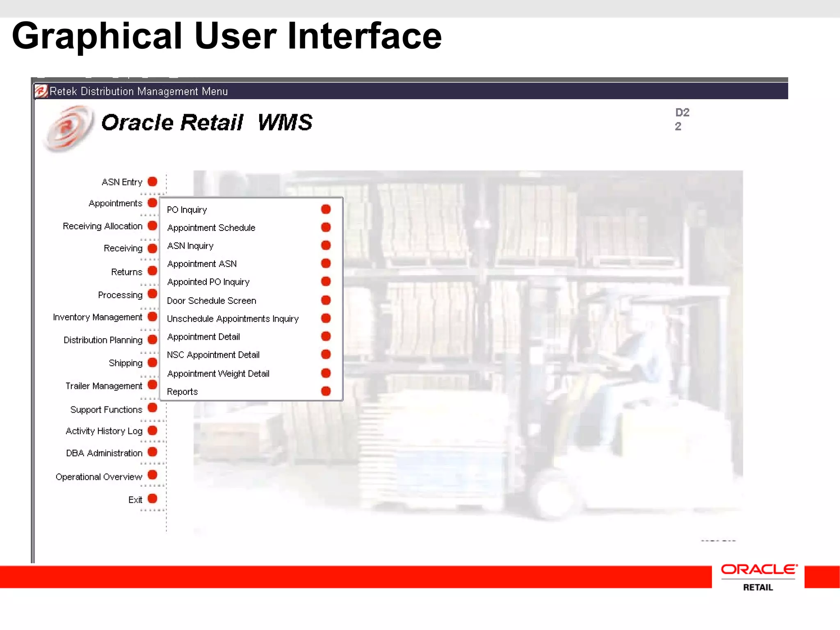Click the red dot next to Trailer Management

point(153,385)
